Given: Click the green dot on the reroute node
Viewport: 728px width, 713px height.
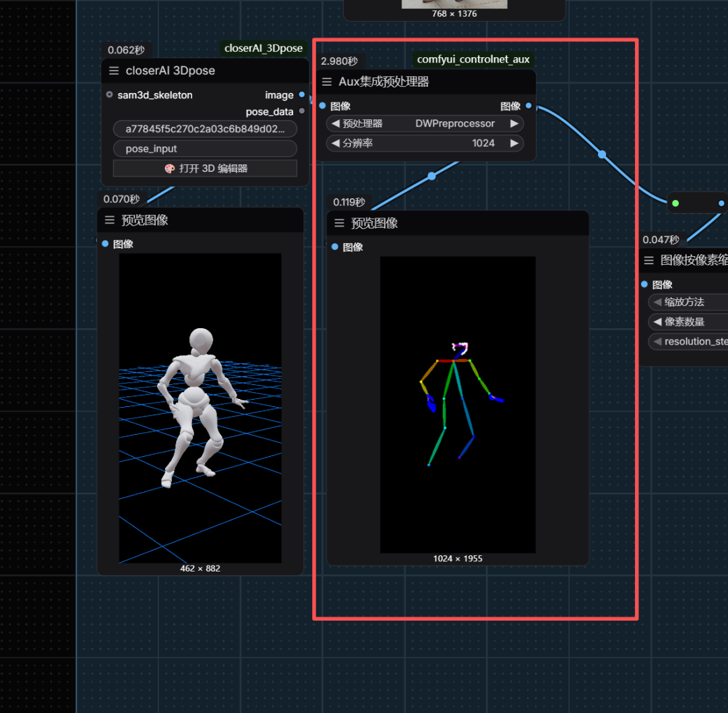Looking at the screenshot, I should point(675,203).
